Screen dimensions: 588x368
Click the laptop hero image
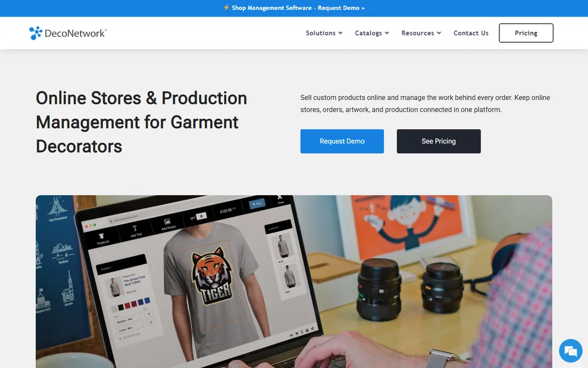click(293, 281)
